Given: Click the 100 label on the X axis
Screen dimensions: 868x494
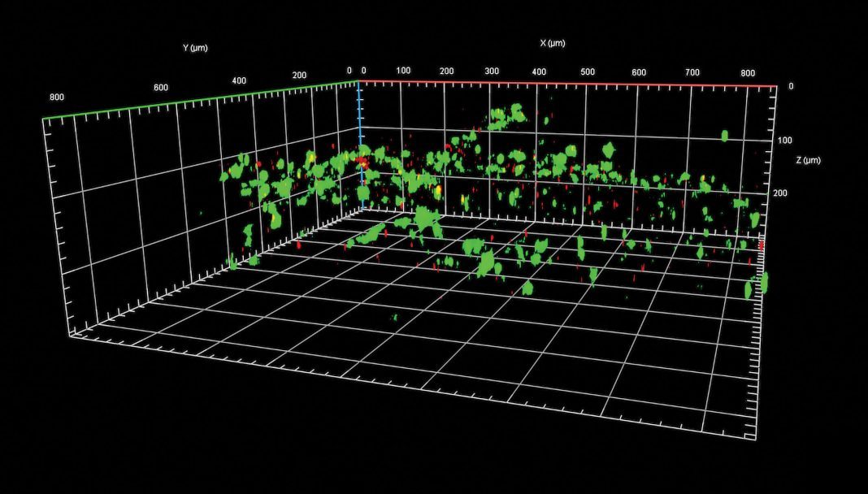Looking at the screenshot, I should (x=403, y=70).
